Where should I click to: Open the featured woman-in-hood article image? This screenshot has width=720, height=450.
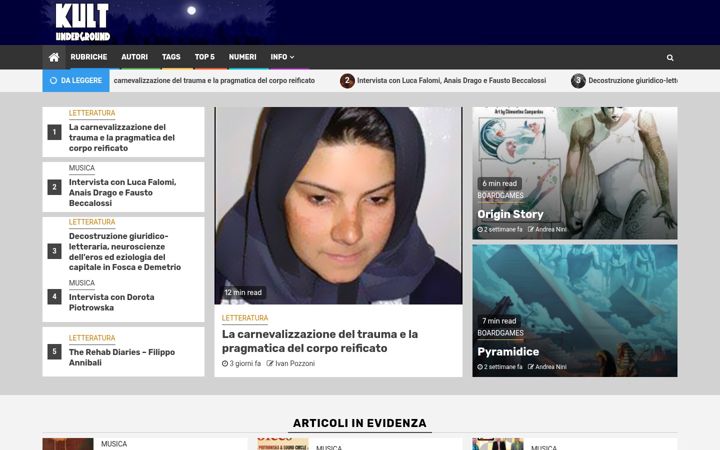coord(338,205)
